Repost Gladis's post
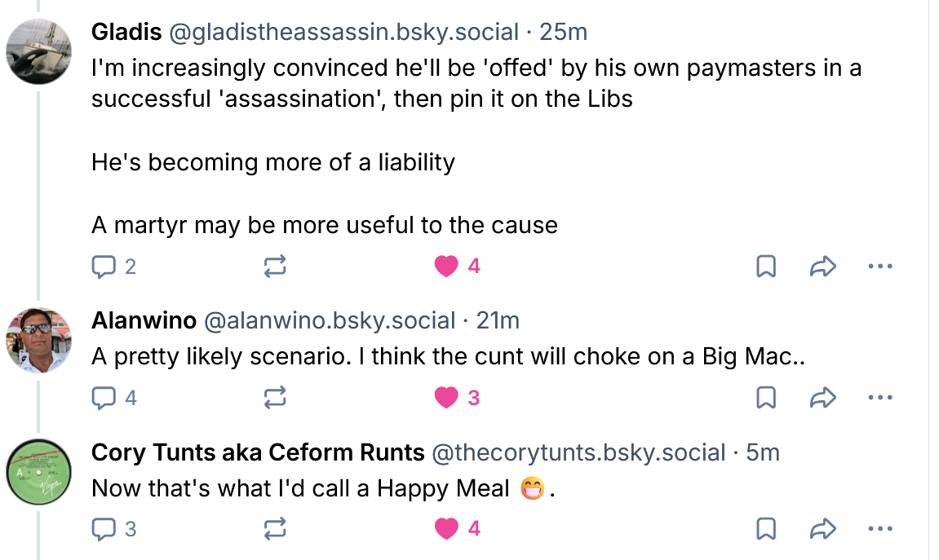This screenshot has height=560, width=939. point(275,266)
